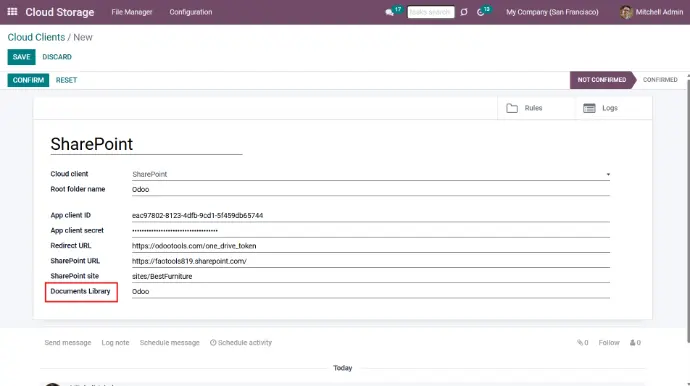The height and width of the screenshot is (386, 690).
Task: Expand the Cloud client dropdown arrow
Action: point(608,174)
